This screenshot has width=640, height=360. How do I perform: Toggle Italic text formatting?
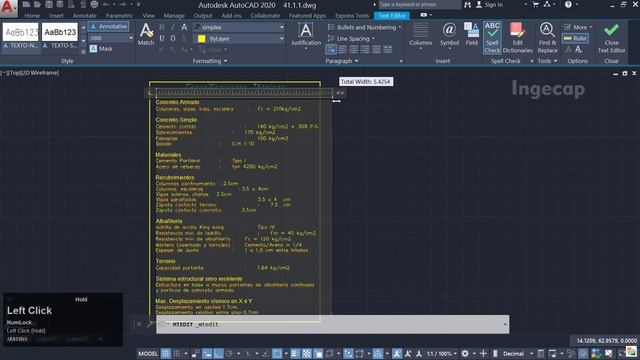pos(173,27)
